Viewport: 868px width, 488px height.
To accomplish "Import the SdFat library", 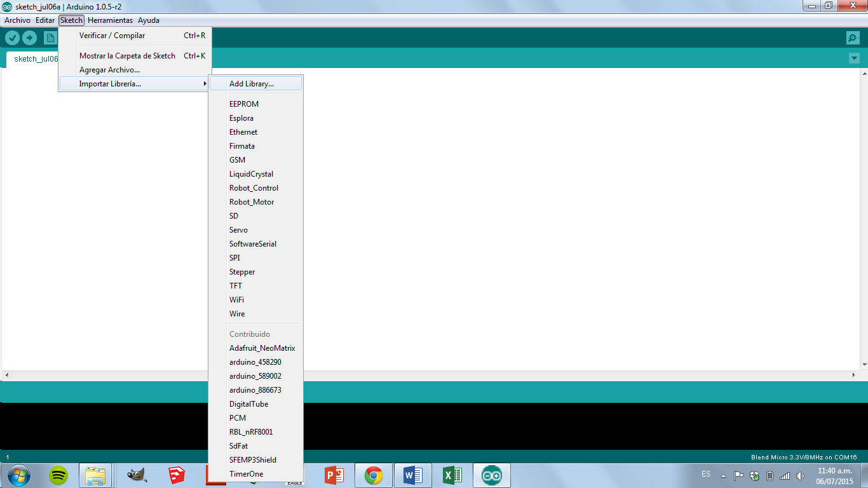I will 256,446.
